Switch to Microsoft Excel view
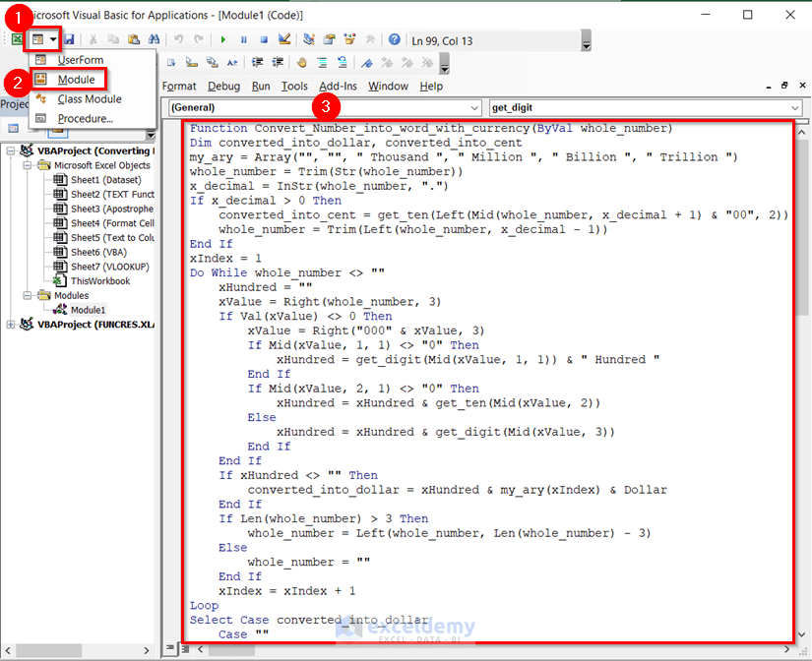The image size is (812, 661). click(17, 39)
